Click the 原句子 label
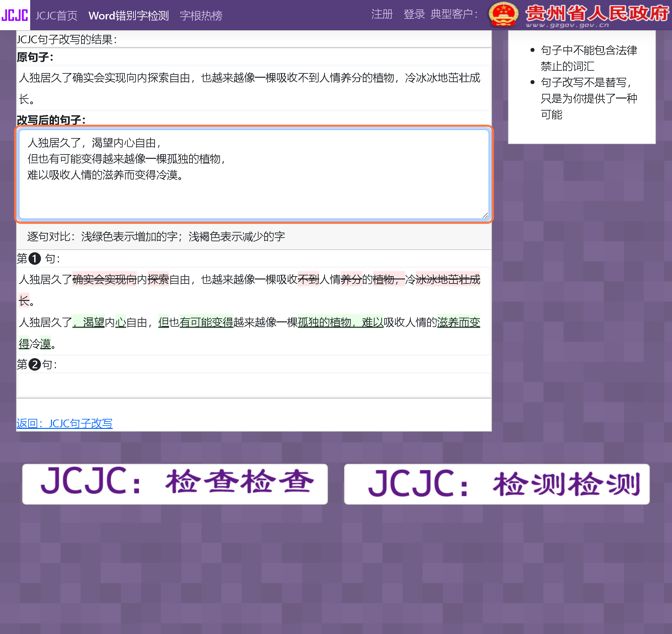Viewport: 672px width, 634px height. tap(35, 57)
